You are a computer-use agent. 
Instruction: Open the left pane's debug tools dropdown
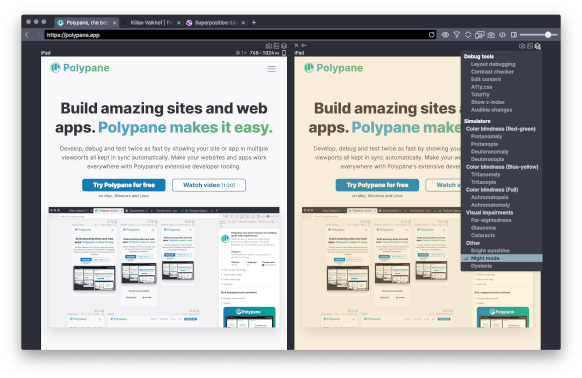[x=284, y=46]
